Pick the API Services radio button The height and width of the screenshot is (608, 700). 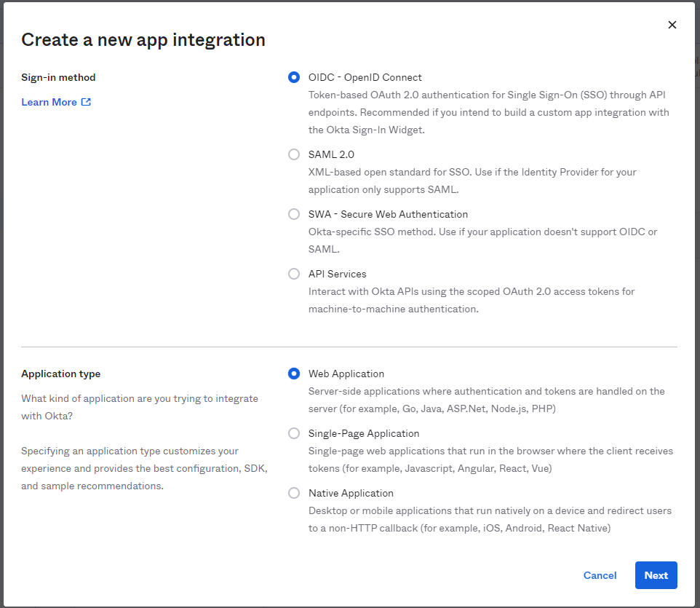tap(294, 274)
